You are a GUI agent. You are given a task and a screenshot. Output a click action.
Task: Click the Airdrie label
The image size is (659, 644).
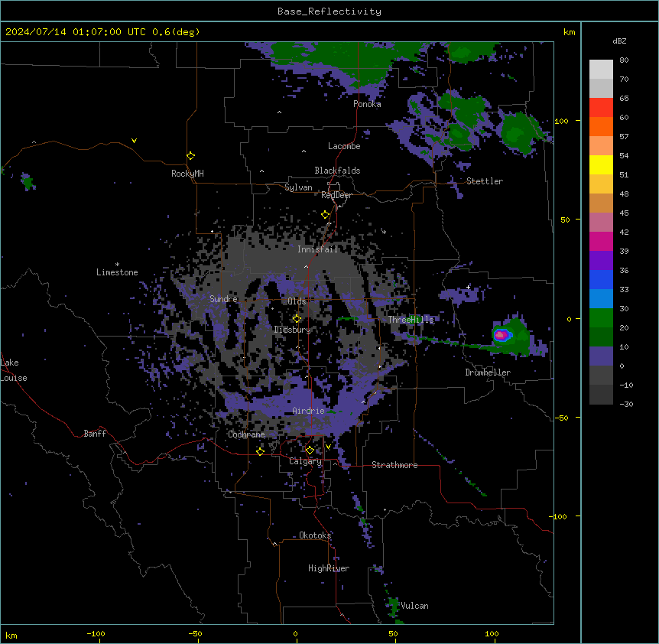pyautogui.click(x=308, y=411)
